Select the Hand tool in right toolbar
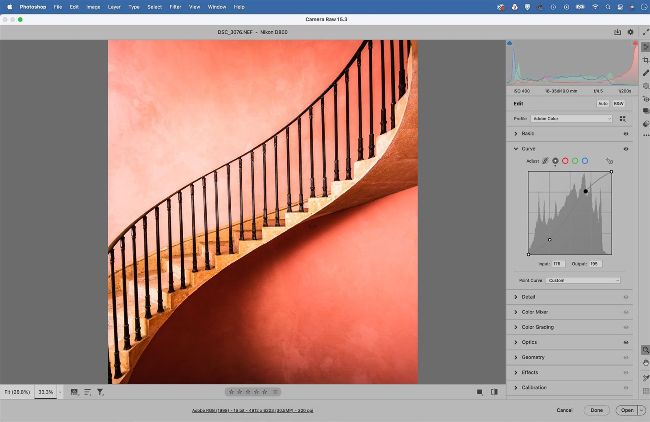650x422 pixels. click(645, 362)
